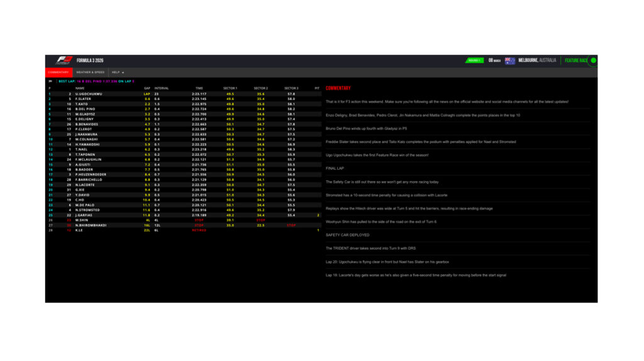Select the J.Nakamura row
Image resolution: width=644 pixels, height=361 pixels.
184,135
